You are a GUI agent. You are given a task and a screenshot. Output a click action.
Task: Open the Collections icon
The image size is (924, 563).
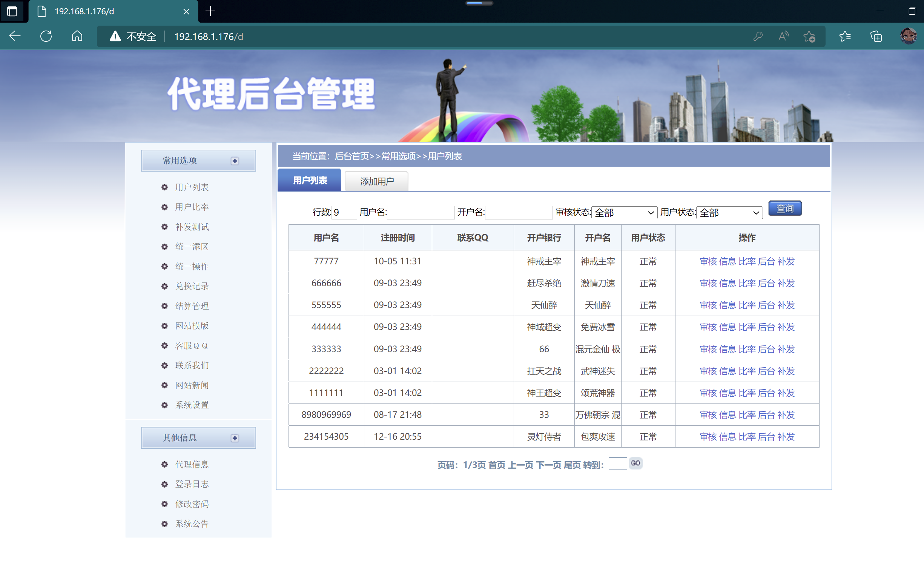coord(876,36)
